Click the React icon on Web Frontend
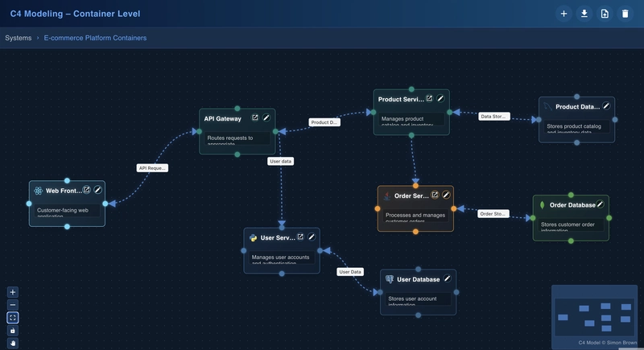Screen dimensions: 644x350 tap(38, 191)
